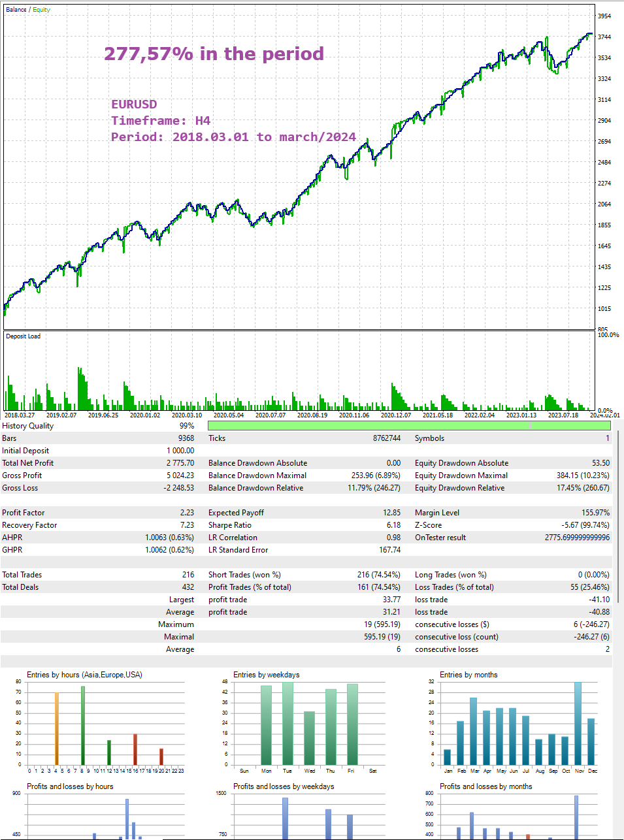Select Average loss trade value '-40.88'

[x=600, y=612]
